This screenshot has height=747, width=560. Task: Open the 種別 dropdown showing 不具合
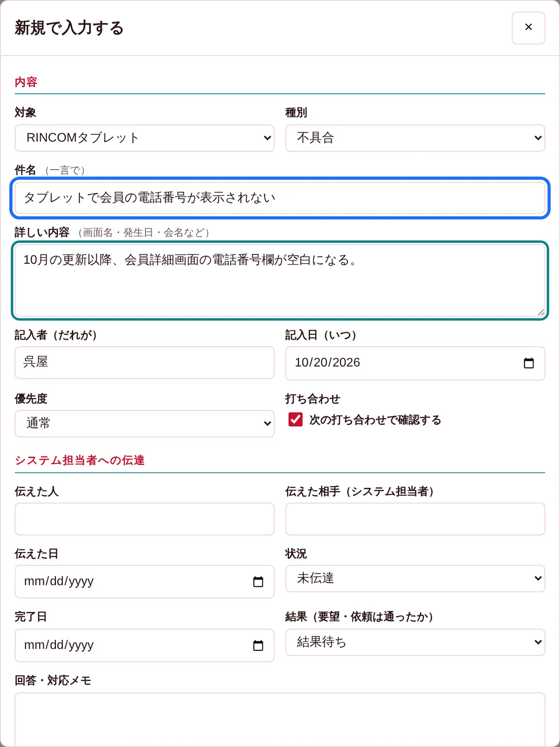(x=415, y=138)
